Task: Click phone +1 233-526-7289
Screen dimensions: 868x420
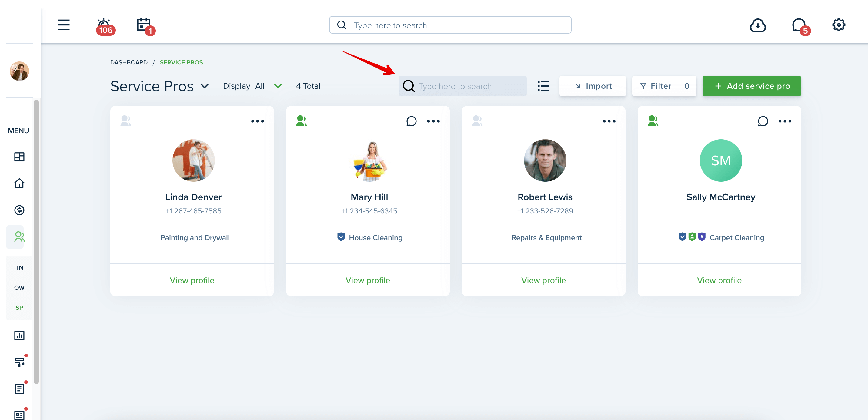Action: tap(545, 211)
